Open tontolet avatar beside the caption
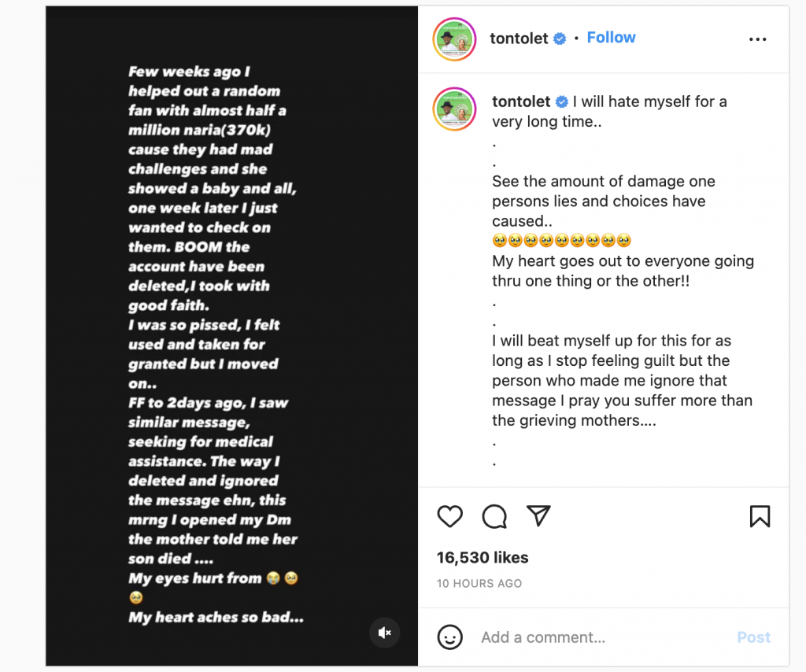Image resolution: width=806 pixels, height=672 pixels. pyautogui.click(x=455, y=109)
